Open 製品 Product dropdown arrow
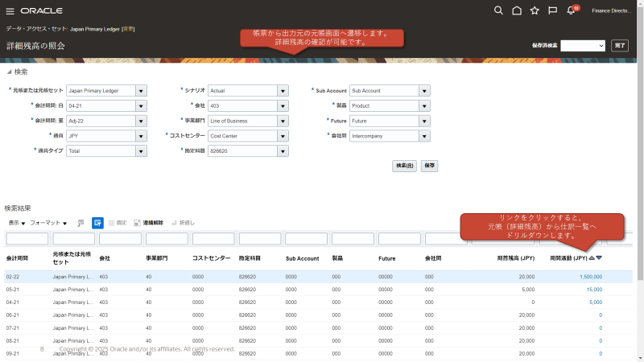 (x=424, y=106)
